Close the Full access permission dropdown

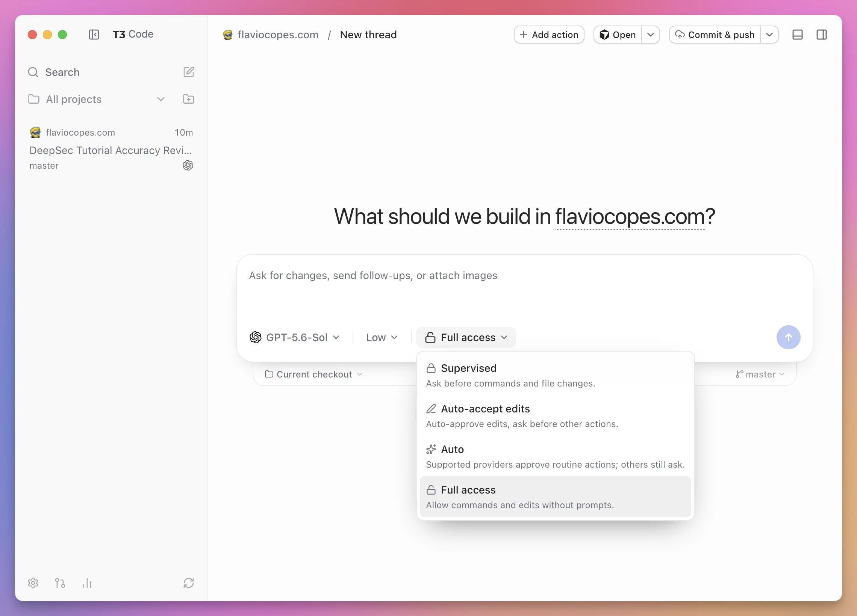pyautogui.click(x=466, y=337)
